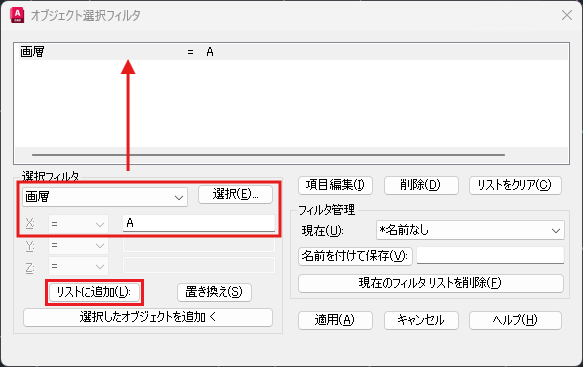This screenshot has height=367, width=583.
Task: Click the X value field containing A
Action: tap(199, 223)
